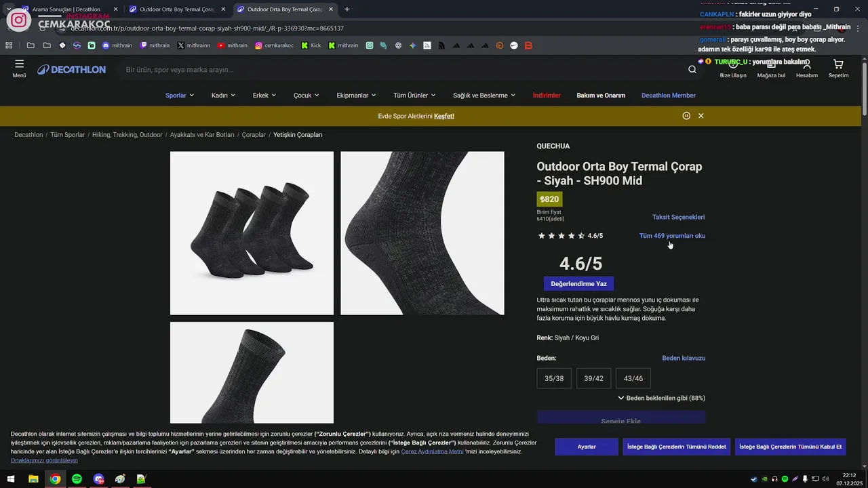This screenshot has height=488, width=868.
Task: Open Mağaza bul store finder
Action: [x=771, y=68]
